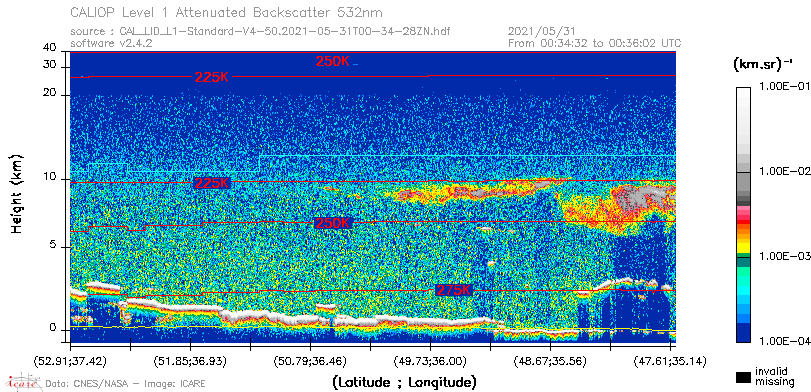Click the Data: CNES/NASA - Image: ICARE credit
811x392 pixels.
126,384
